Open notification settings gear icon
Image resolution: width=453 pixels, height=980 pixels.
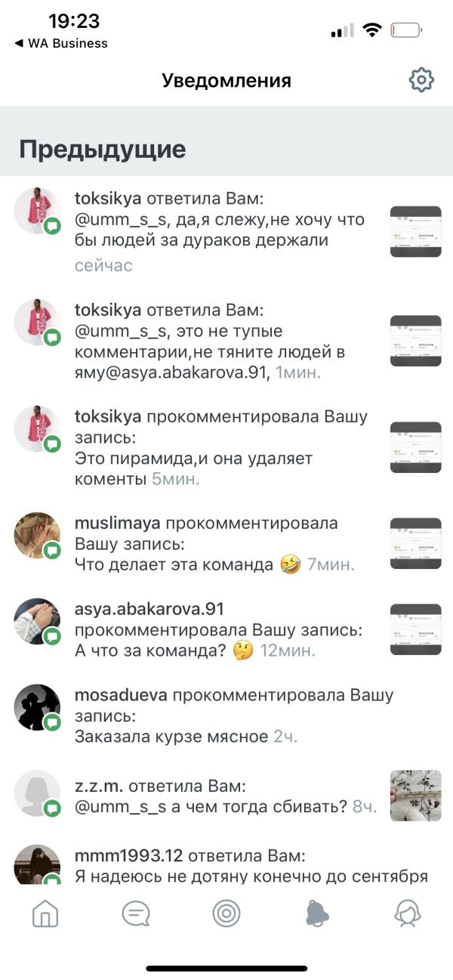421,80
